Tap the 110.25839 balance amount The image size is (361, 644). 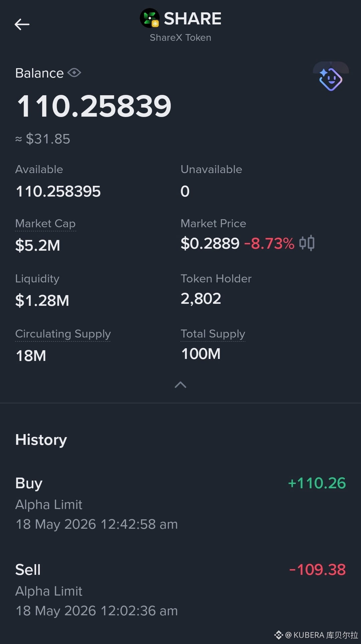(x=94, y=106)
